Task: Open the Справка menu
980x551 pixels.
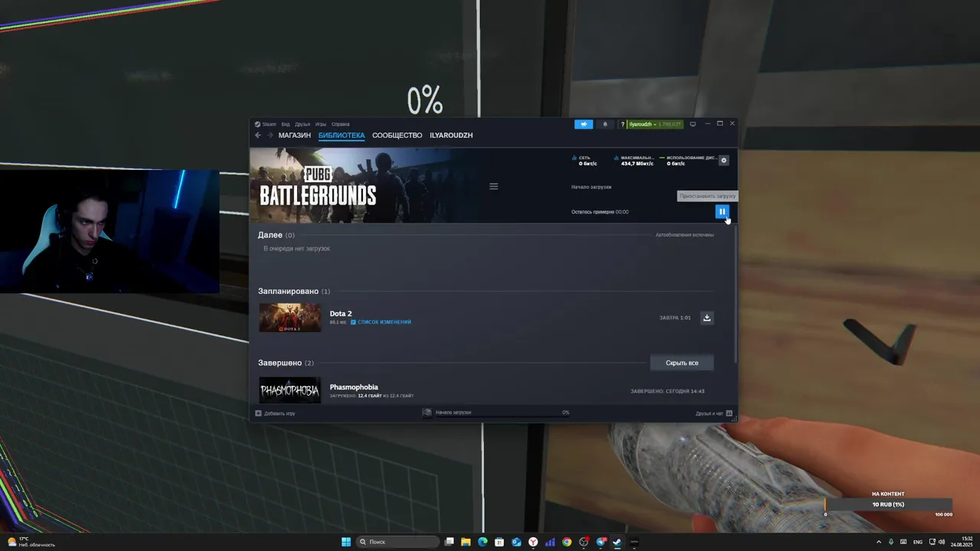Action: pyautogui.click(x=341, y=124)
